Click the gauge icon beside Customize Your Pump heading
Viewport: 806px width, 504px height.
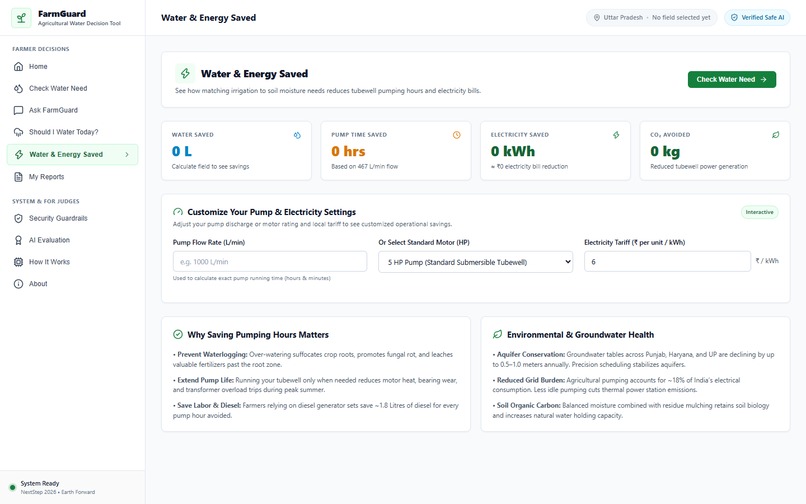click(178, 212)
